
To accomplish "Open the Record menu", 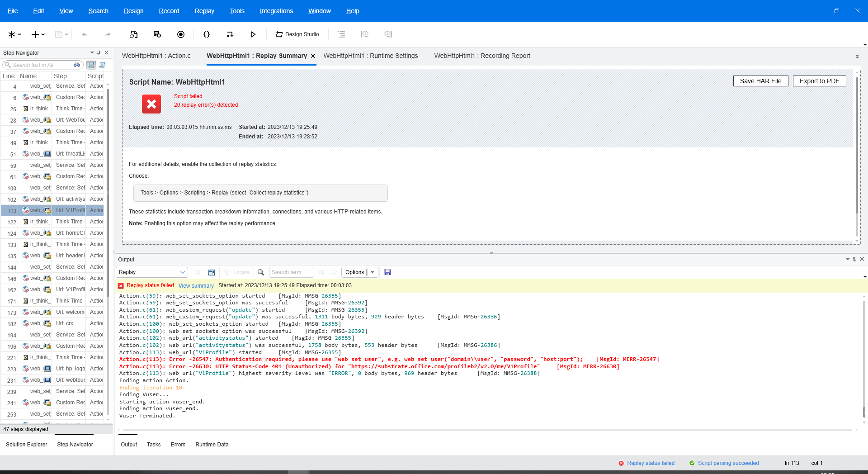I will [169, 11].
